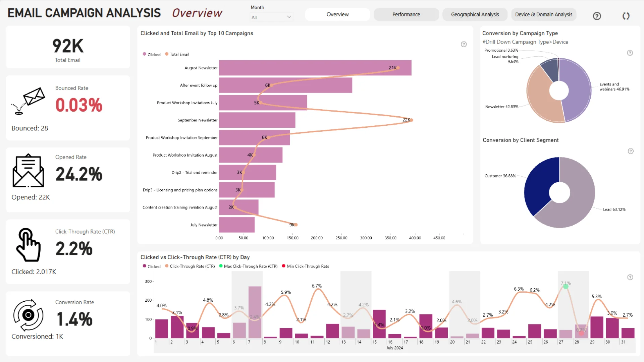The height and width of the screenshot is (362, 644).
Task: Click the refresh arrows icon in the header
Action: (x=626, y=16)
